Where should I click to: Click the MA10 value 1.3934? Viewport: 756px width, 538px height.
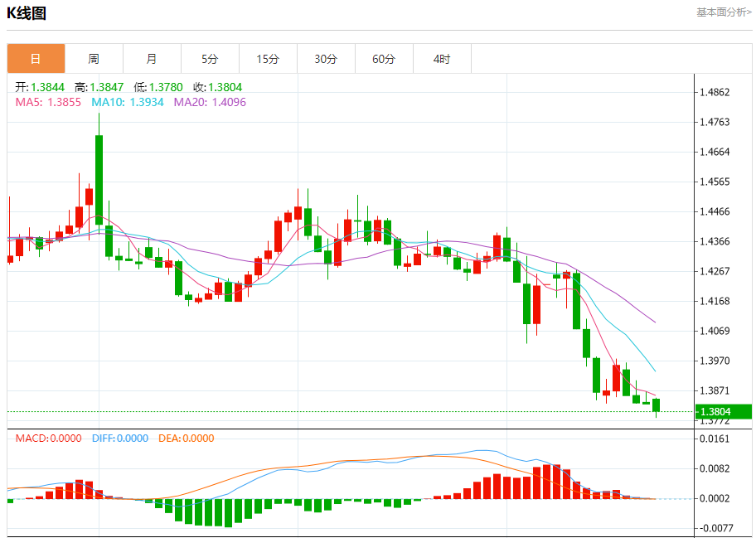click(x=147, y=102)
